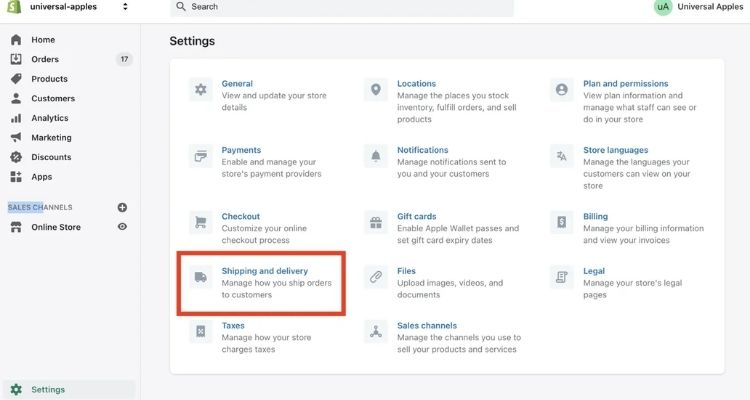Click the Shipping and delivery truck icon

[x=201, y=277]
